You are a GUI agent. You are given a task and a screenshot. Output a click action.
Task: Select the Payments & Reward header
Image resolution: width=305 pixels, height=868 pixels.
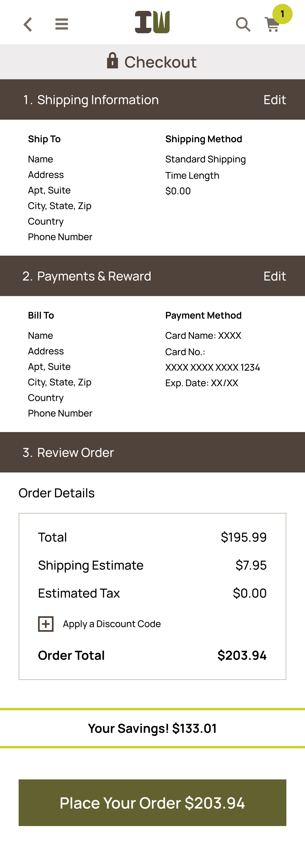pyautogui.click(x=87, y=276)
